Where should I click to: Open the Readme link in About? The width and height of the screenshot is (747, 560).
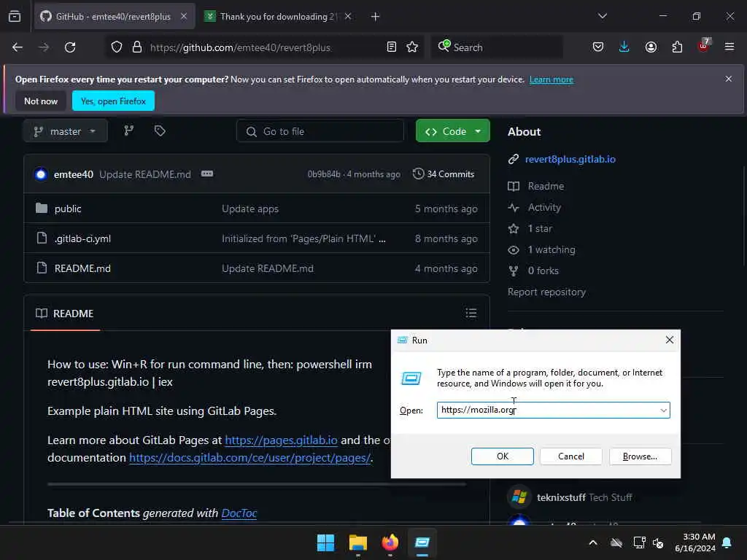pyautogui.click(x=546, y=186)
